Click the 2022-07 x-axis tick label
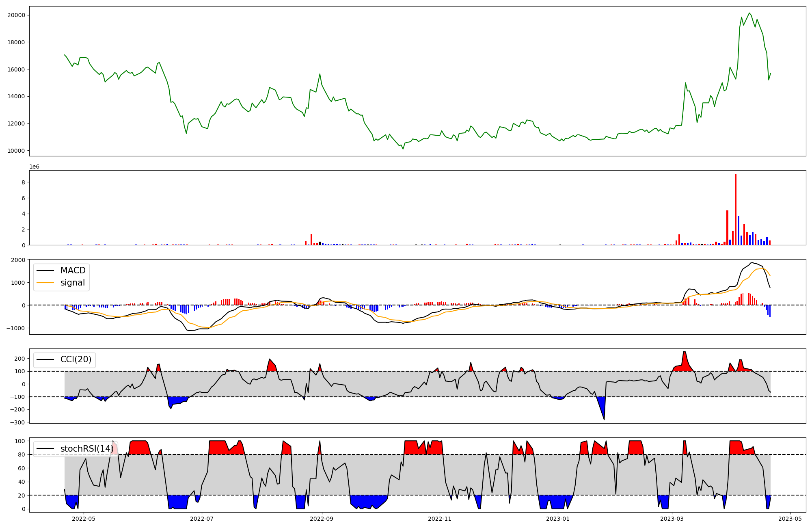 (202, 519)
